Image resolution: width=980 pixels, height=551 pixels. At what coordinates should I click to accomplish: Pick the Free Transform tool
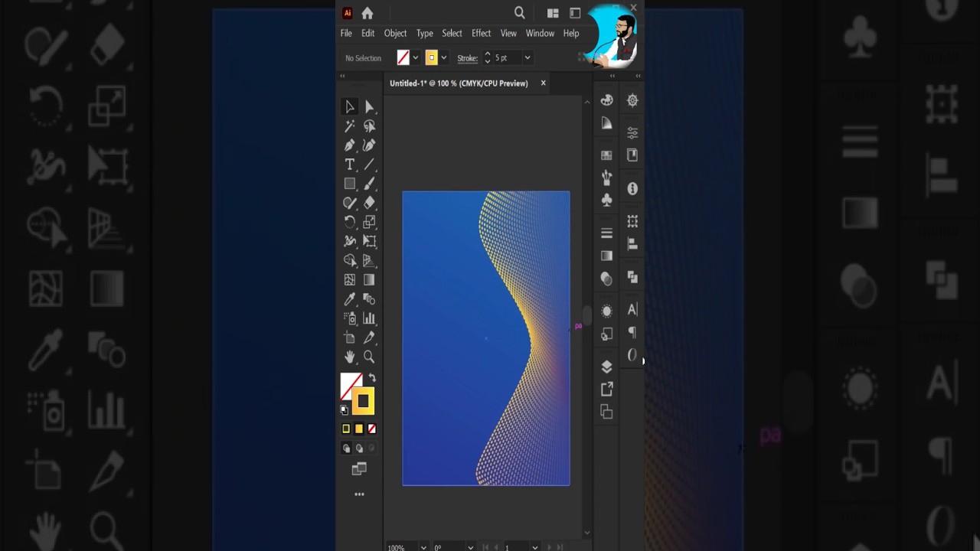[369, 241]
